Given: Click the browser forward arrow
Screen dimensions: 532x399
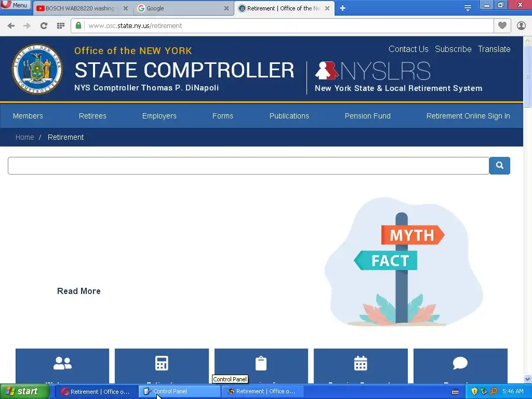Looking at the screenshot, I should [27, 26].
